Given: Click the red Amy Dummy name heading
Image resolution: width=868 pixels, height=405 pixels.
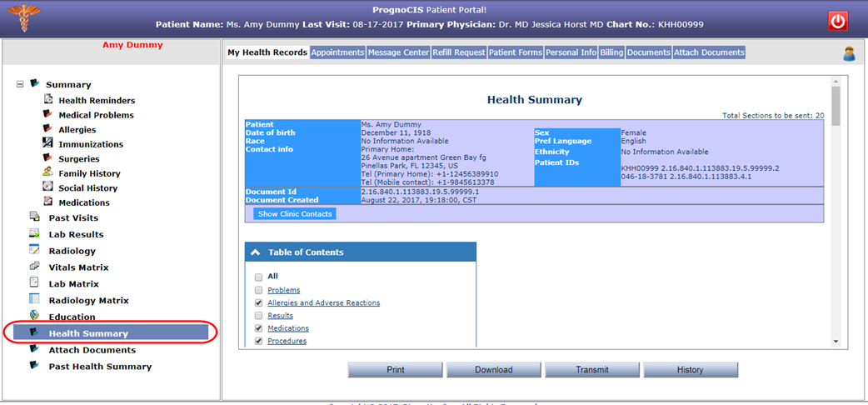Looking at the screenshot, I should tap(132, 45).
